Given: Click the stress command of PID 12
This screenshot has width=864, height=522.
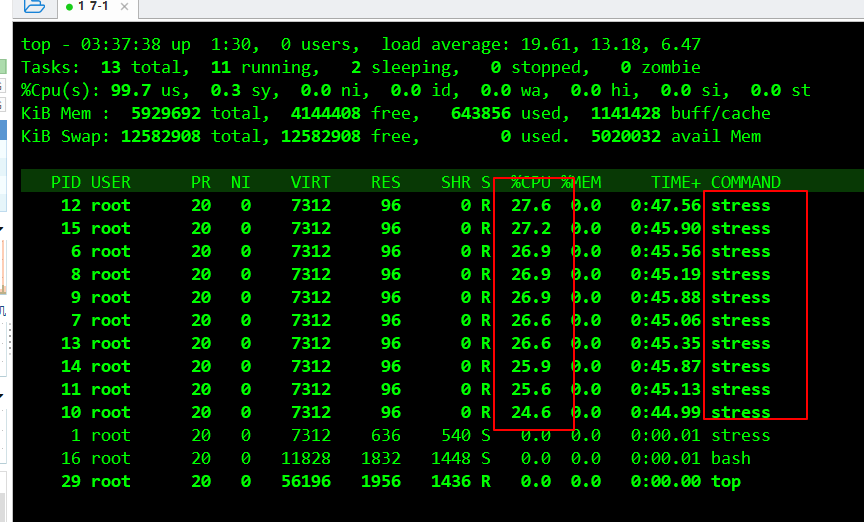Looking at the screenshot, I should click(x=741, y=206).
